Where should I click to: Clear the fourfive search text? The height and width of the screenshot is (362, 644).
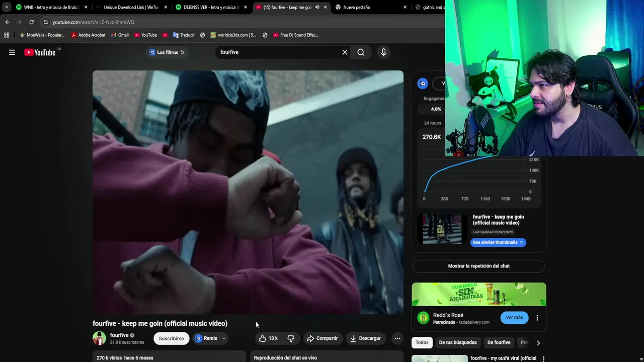point(345,52)
